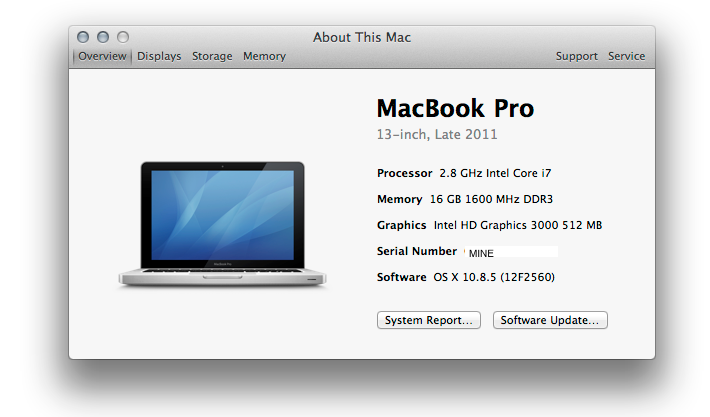This screenshot has width=710, height=417.
Task: Click the 'About This Mac' window title
Action: tap(362, 37)
